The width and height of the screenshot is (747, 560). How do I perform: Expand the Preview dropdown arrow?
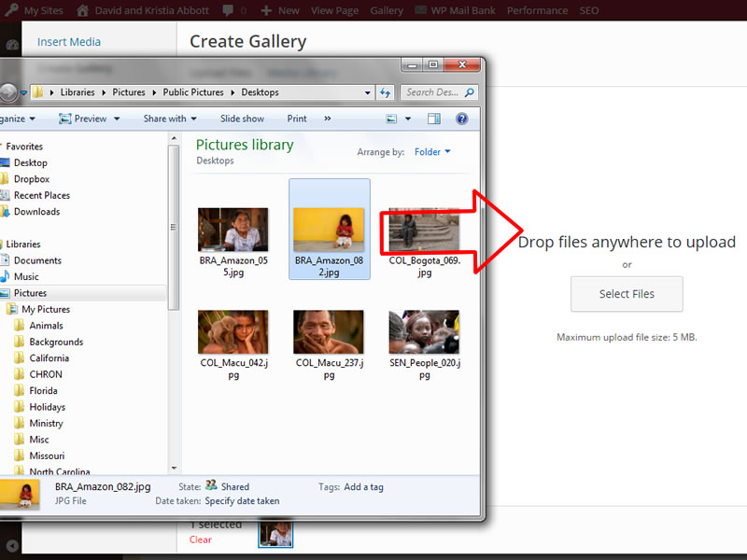[x=117, y=119]
